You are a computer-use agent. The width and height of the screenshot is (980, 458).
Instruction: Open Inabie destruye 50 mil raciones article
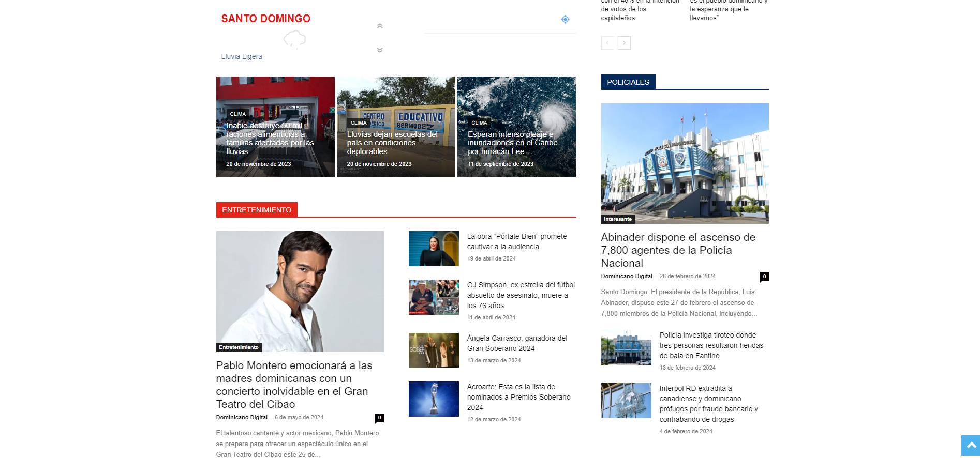coord(270,139)
